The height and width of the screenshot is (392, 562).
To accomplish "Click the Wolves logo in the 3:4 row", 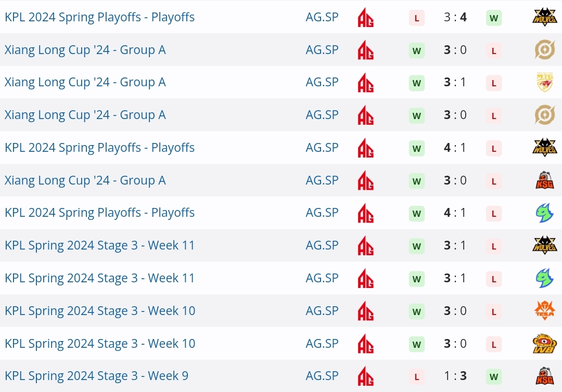I will 544,17.
